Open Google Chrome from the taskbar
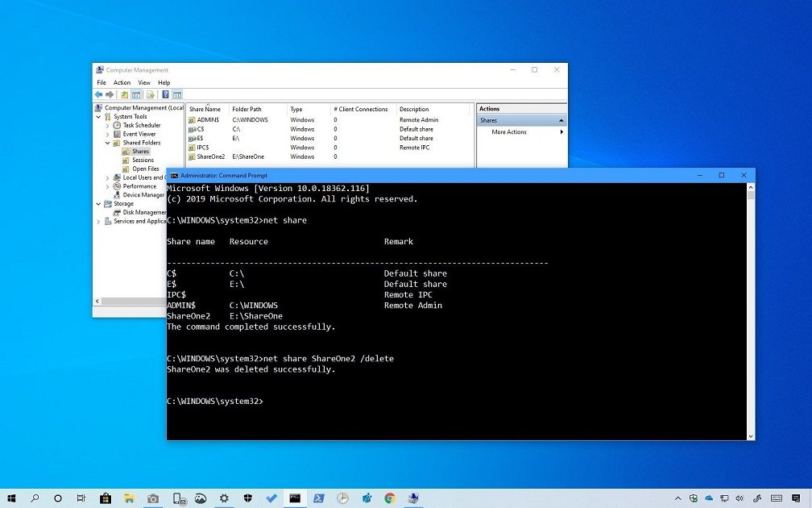The height and width of the screenshot is (508, 812). click(390, 498)
